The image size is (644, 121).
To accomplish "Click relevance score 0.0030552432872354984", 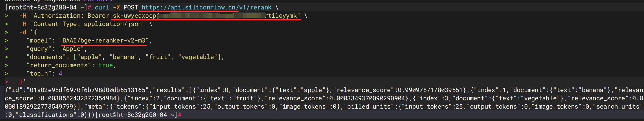I will tap(78, 98).
